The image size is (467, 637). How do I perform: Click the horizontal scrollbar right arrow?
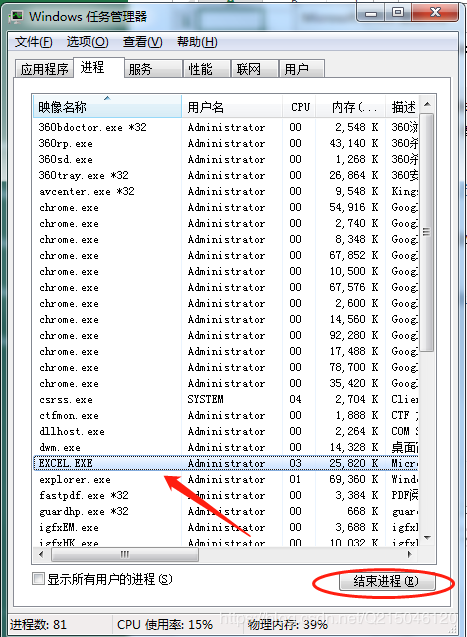coord(409,554)
